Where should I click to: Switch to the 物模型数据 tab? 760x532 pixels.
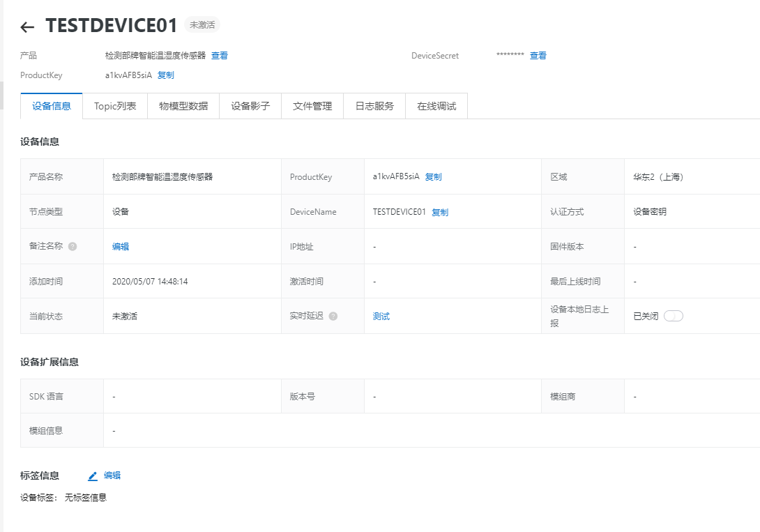183,106
